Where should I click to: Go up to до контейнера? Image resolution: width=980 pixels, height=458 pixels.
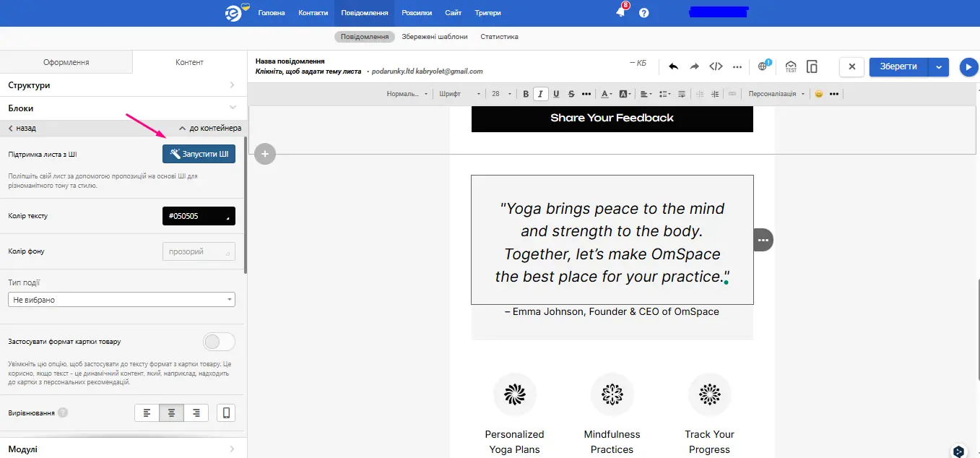coord(210,128)
